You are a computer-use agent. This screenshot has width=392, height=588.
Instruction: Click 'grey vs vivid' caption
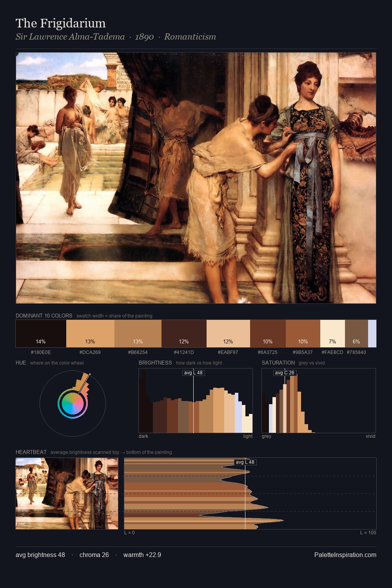tap(312, 363)
